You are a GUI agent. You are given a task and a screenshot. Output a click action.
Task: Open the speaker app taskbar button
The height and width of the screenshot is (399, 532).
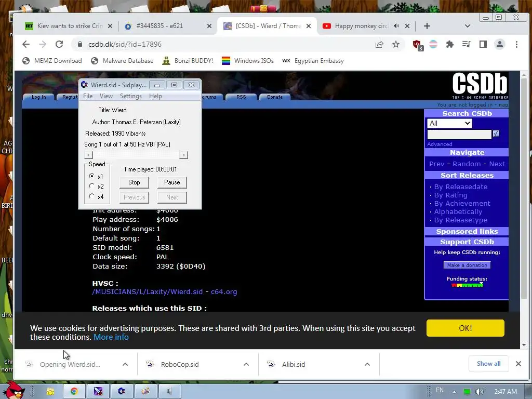pyautogui.click(x=169, y=392)
